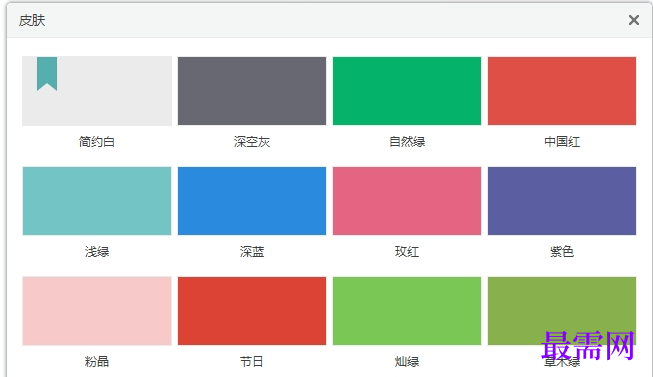Apply the 紫色 purple skin swatch
The image size is (653, 377).
(562, 201)
